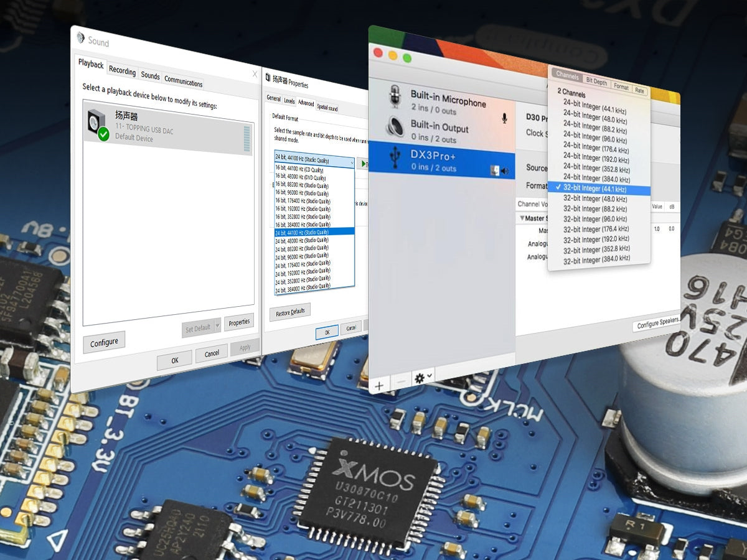Select the Format segment in the popup header
Viewport: 747px width, 560px height.
click(x=621, y=86)
